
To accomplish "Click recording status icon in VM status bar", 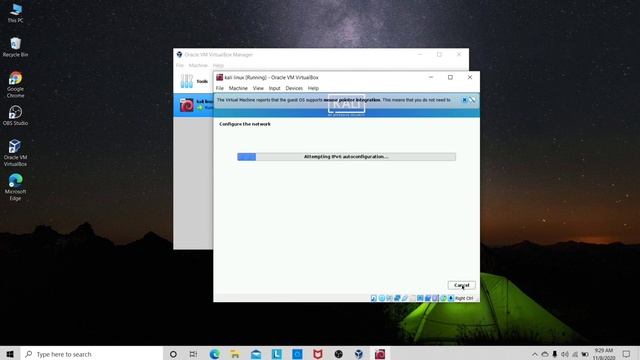I will pos(428,298).
